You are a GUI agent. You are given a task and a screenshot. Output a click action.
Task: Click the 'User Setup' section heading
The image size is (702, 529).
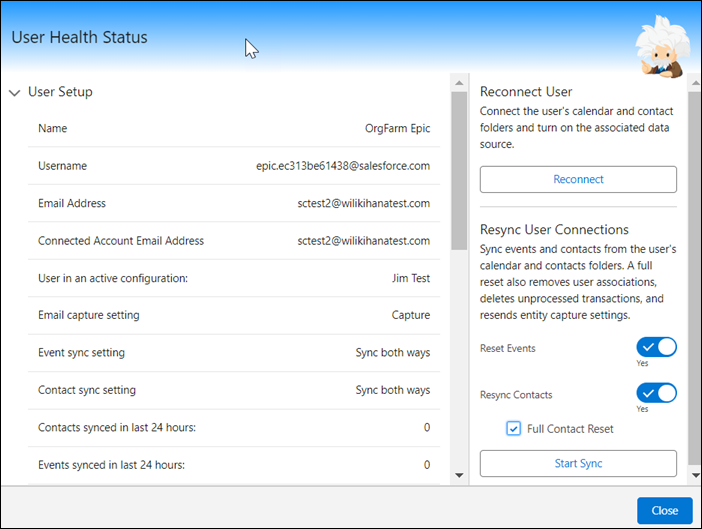tap(60, 92)
